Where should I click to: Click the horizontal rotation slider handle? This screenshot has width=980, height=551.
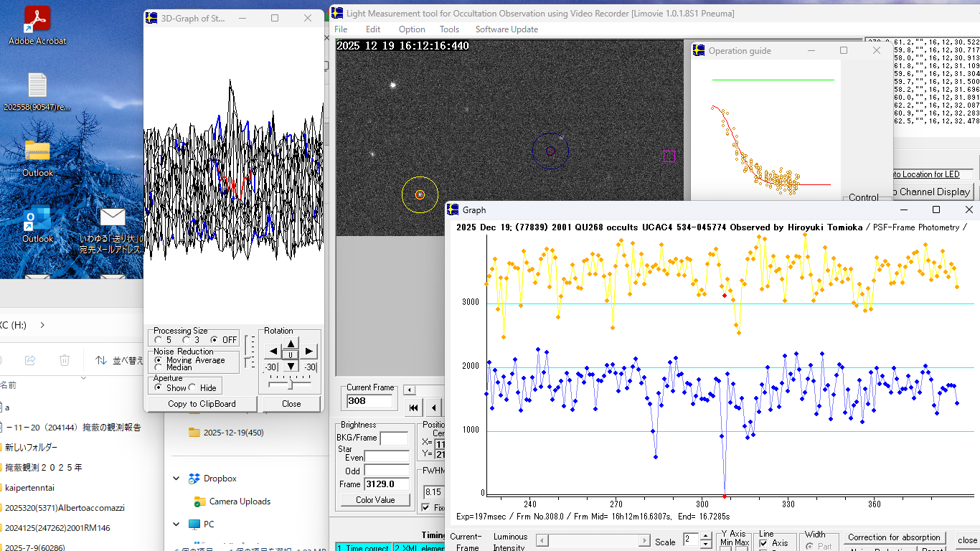point(290,385)
